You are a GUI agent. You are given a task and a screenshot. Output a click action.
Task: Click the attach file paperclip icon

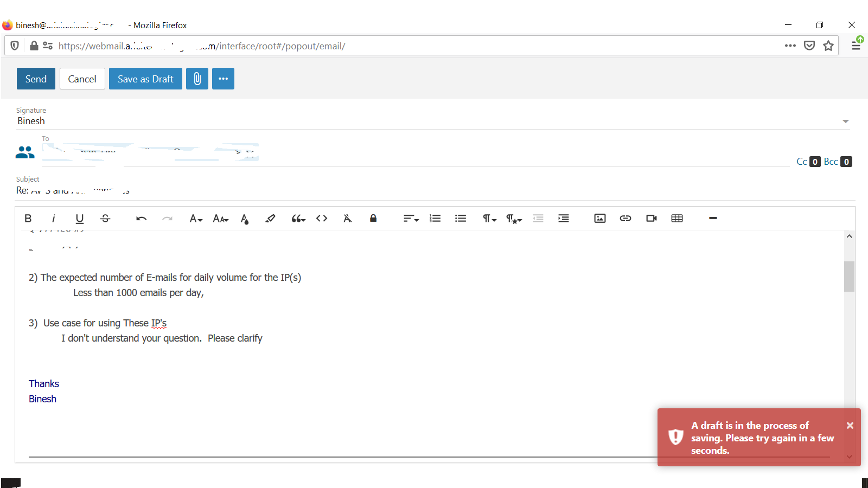pos(197,79)
